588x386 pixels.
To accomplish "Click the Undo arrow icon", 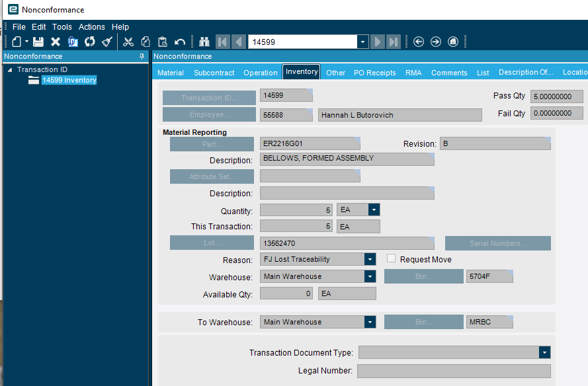I will (180, 42).
